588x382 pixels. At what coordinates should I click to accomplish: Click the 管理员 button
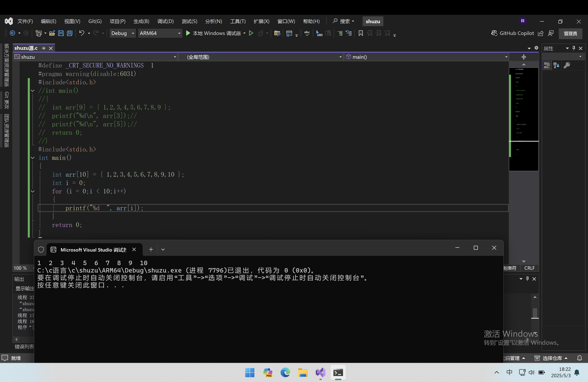click(570, 33)
